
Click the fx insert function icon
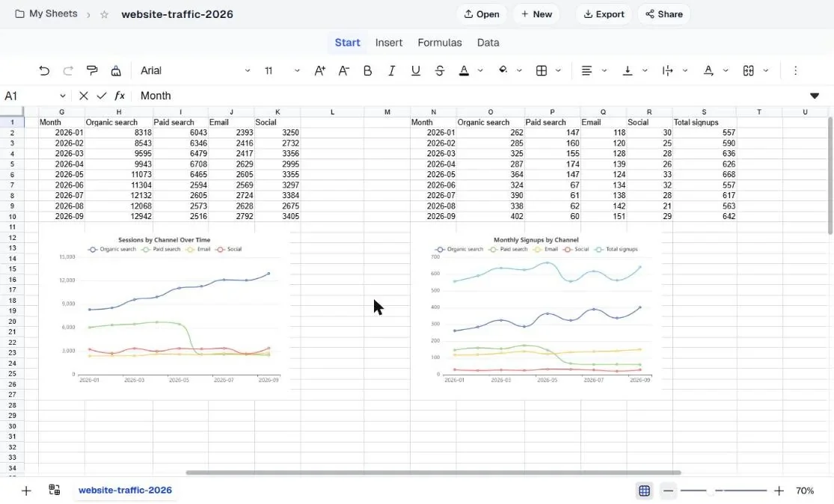pyautogui.click(x=120, y=96)
